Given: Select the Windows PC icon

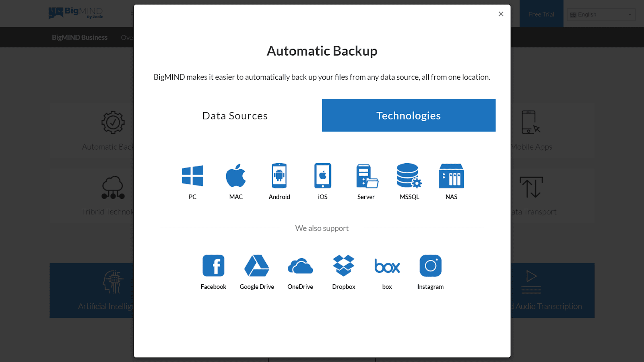Looking at the screenshot, I should click(x=192, y=176).
